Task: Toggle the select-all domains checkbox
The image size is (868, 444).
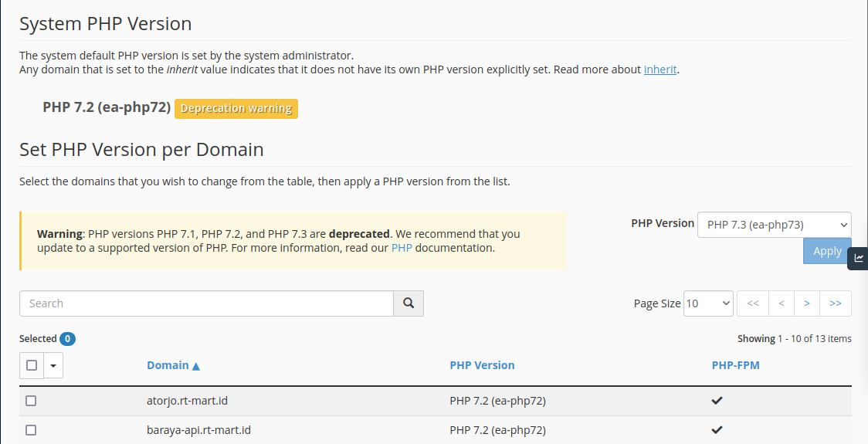Action: 32,365
